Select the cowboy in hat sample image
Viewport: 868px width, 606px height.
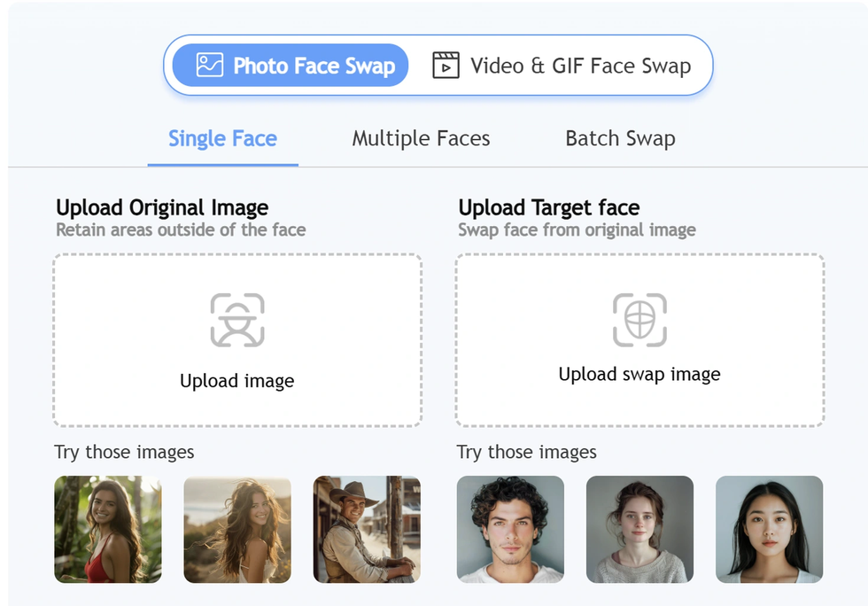click(367, 529)
